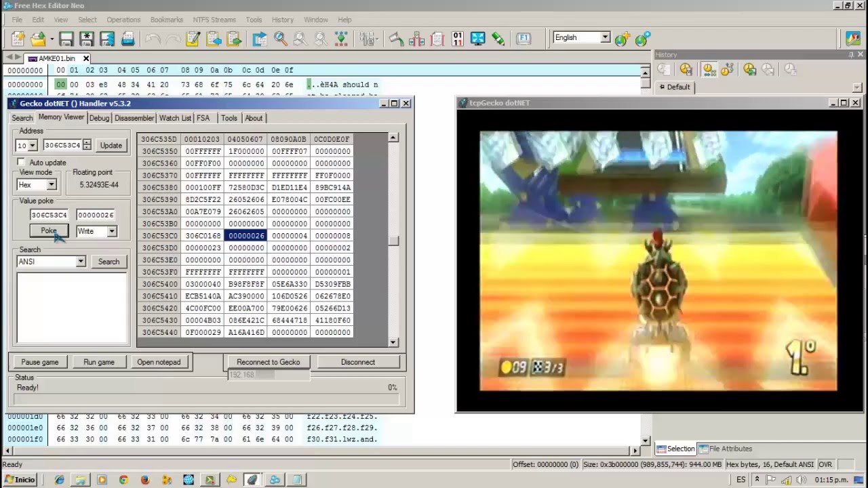Screen dimensions: 868x488
Task: Open the NTFS Streams menu
Action: point(214,20)
